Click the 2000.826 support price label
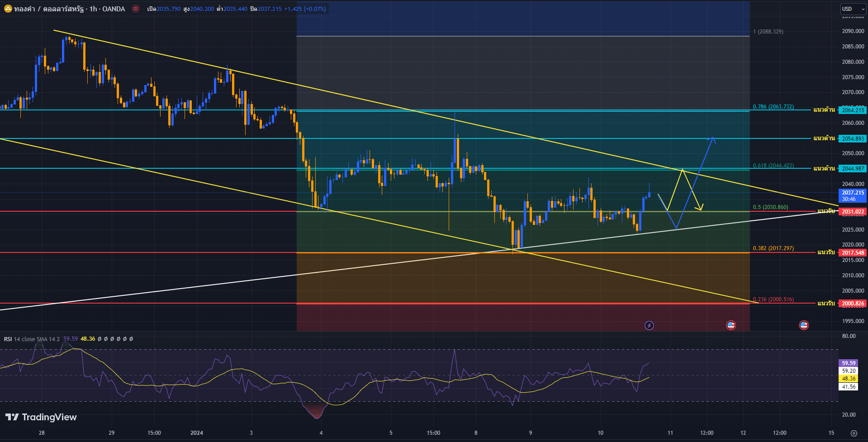The image size is (868, 442). tap(853, 304)
